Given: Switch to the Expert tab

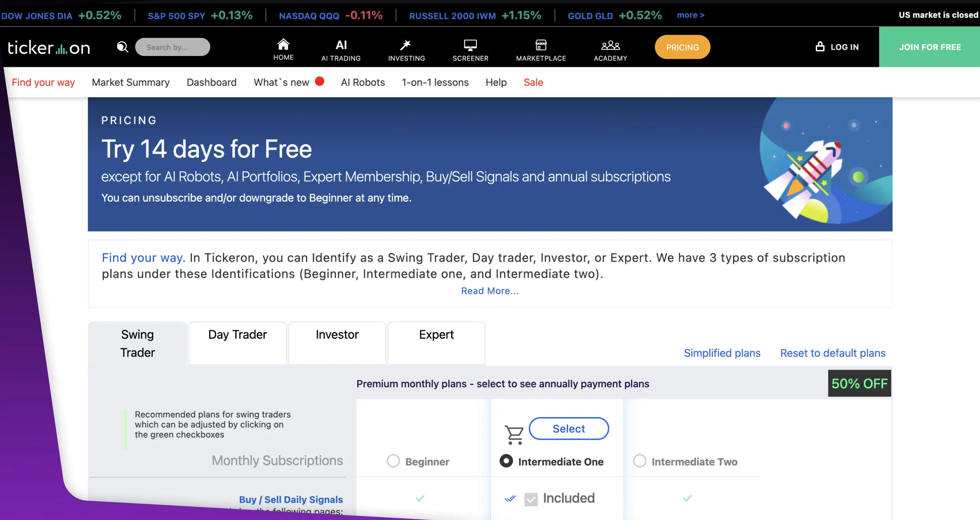Looking at the screenshot, I should click(x=436, y=334).
